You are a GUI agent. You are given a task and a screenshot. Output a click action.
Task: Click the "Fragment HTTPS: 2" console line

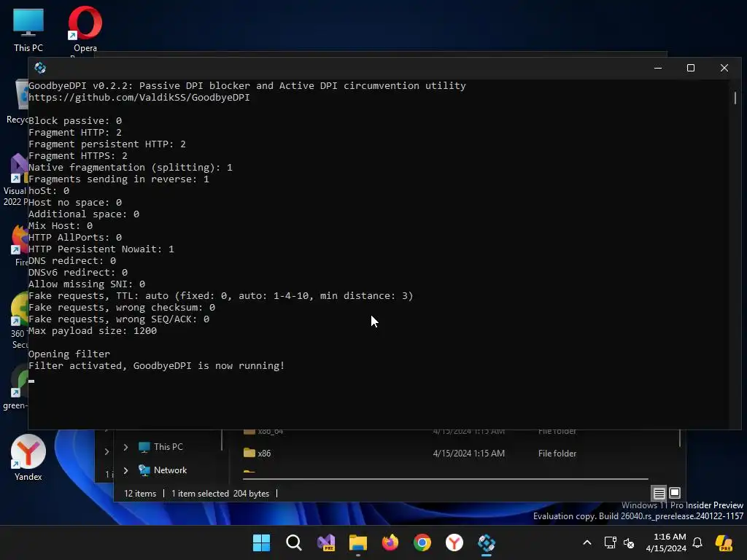click(x=78, y=156)
